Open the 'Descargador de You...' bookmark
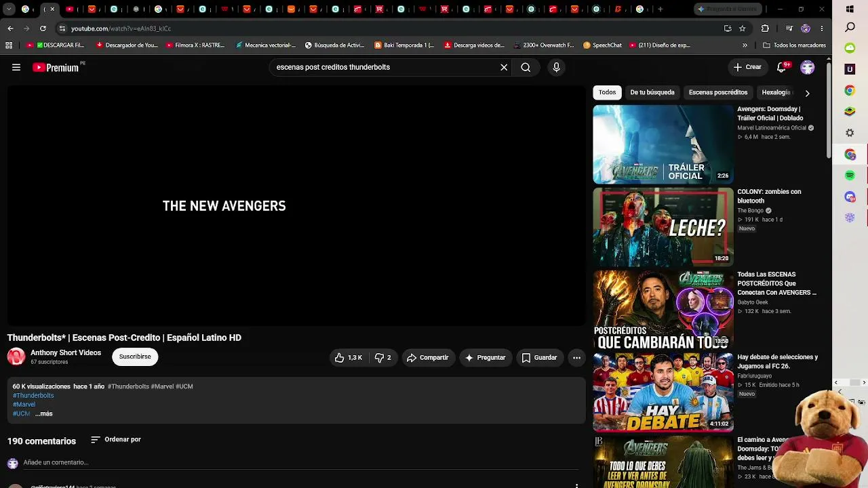This screenshot has width=868, height=488. [127, 45]
